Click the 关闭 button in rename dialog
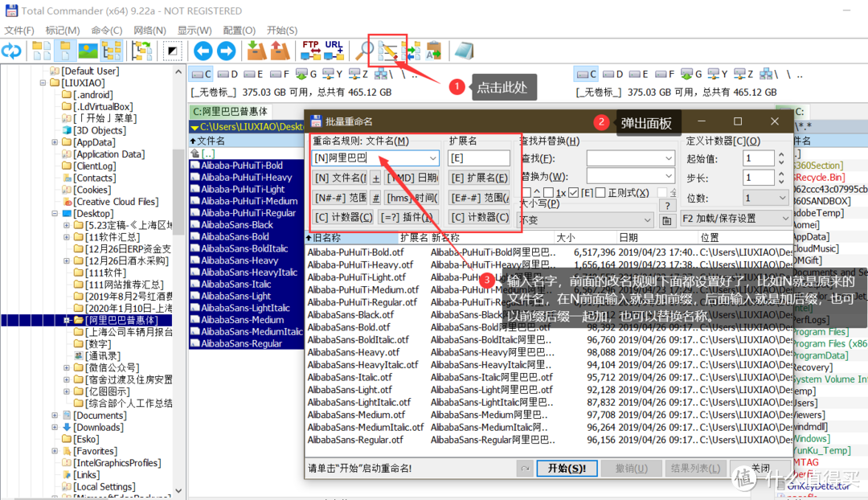The width and height of the screenshot is (868, 500). point(760,469)
